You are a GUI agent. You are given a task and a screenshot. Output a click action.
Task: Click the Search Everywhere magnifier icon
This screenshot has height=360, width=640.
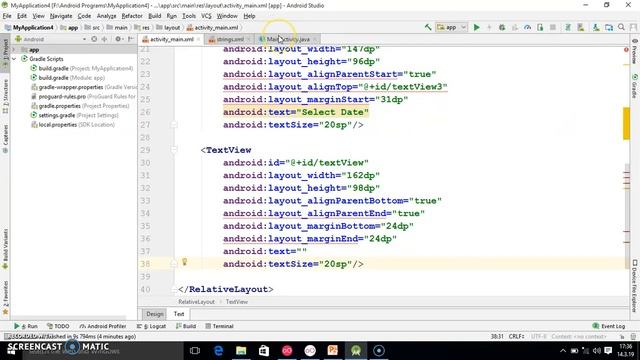pyautogui.click(x=621, y=27)
